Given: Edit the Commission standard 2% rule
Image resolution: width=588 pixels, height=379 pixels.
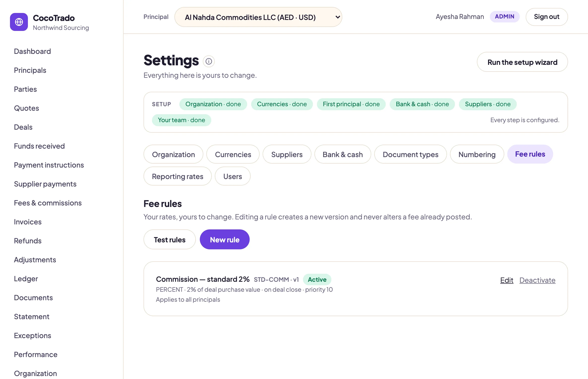Looking at the screenshot, I should pos(507,280).
